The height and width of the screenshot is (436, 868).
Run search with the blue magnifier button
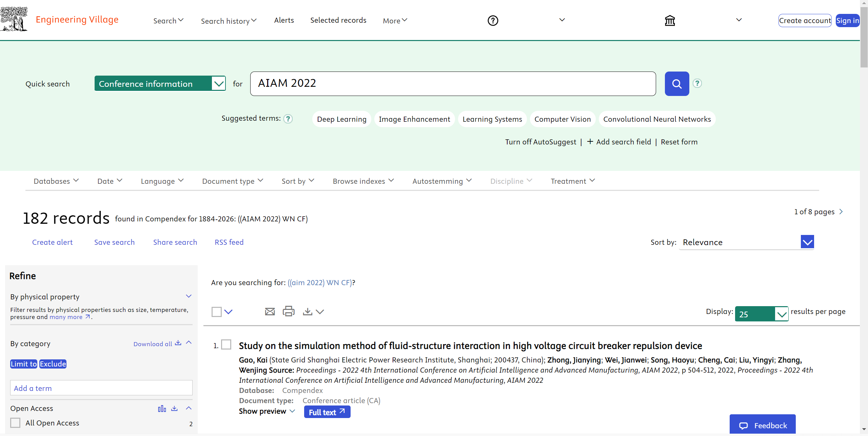[x=677, y=84]
